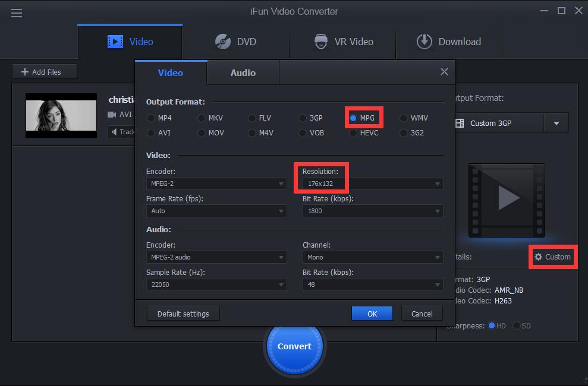Click the gear icon next to Custom
This screenshot has width=588, height=386.
coord(538,257)
